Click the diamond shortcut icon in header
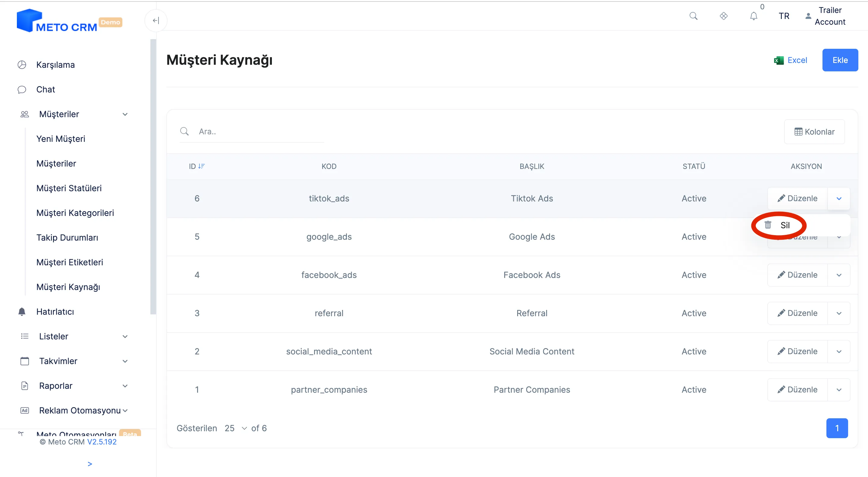The width and height of the screenshot is (868, 477). coord(723,16)
